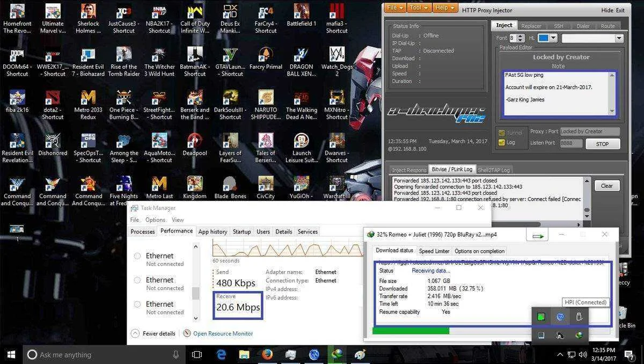This screenshot has width=644, height=364.
Task: Open the HL highlight color dropdown
Action: coord(553,38)
